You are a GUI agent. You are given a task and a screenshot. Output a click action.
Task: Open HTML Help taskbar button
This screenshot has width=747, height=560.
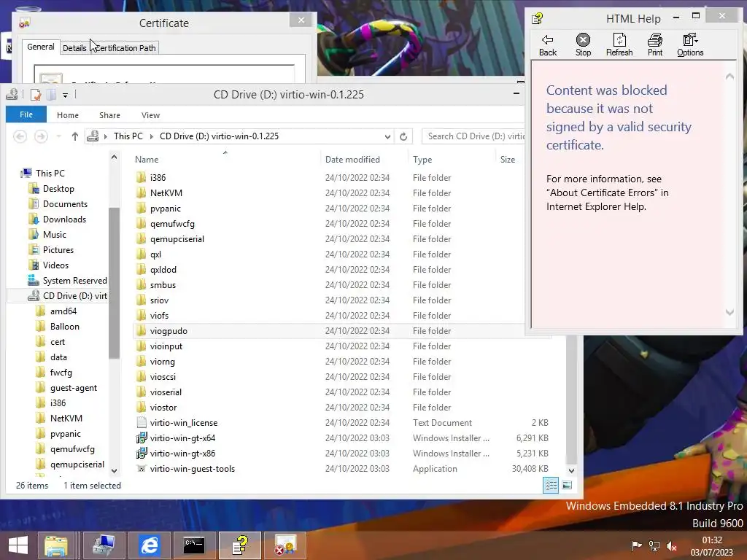pos(239,545)
